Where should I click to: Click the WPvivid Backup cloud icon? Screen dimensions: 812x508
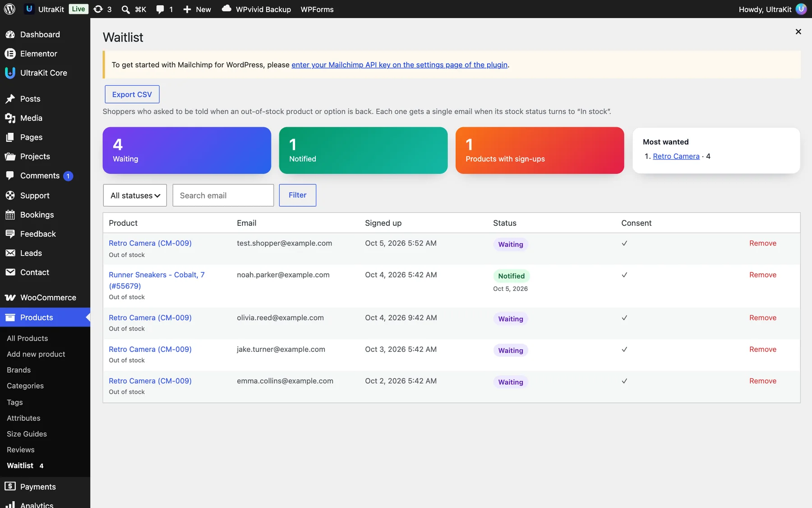[x=226, y=9]
